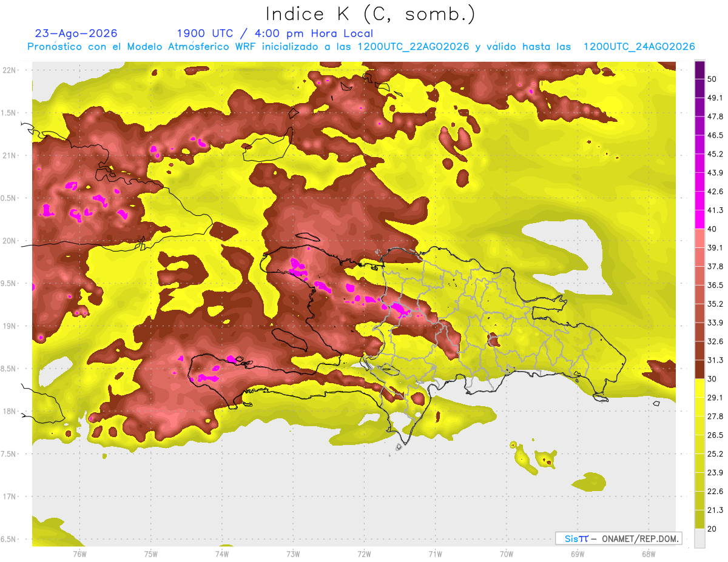
Task: Click the colorbar value '26.5'
Action: pos(715,435)
